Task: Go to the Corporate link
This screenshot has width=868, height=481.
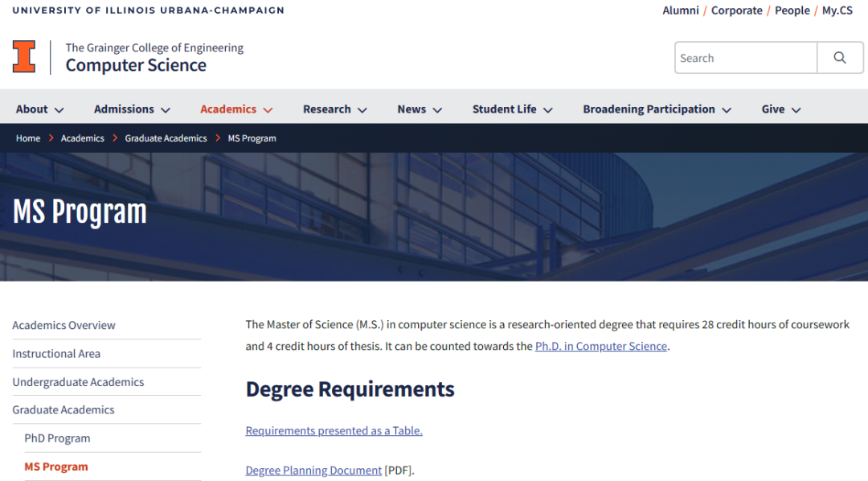Action: [x=736, y=10]
